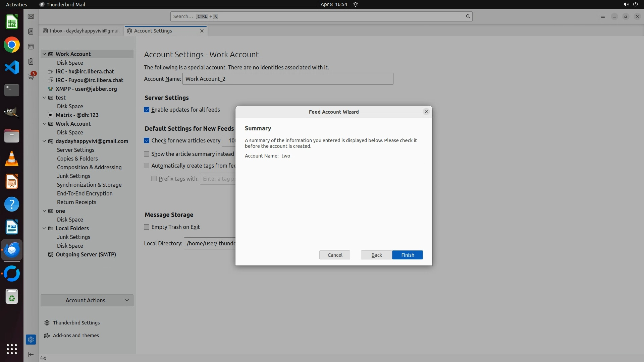Toggle Enable updates for all feeds

point(147,110)
